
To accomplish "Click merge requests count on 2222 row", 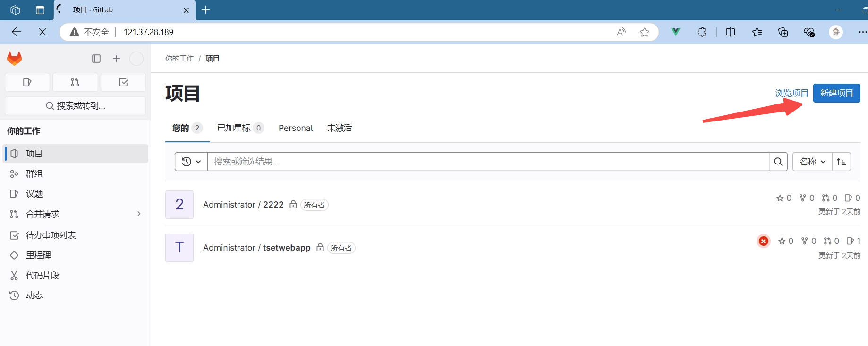I will pyautogui.click(x=830, y=198).
